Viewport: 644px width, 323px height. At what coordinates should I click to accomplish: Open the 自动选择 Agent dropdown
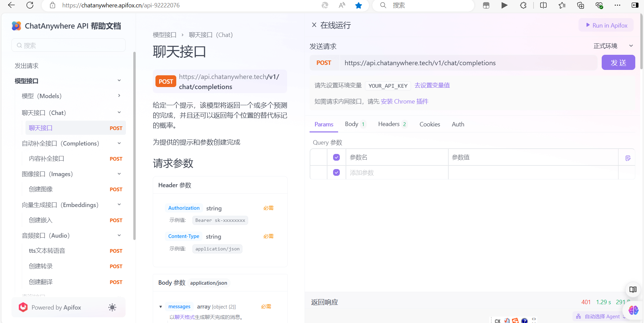point(601,316)
